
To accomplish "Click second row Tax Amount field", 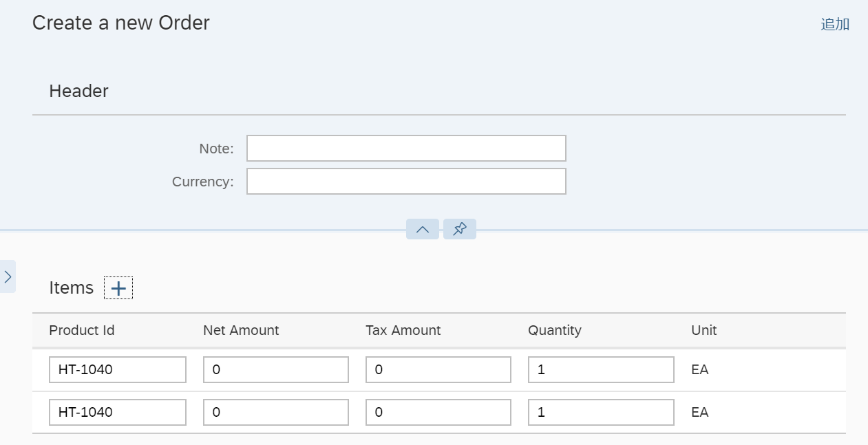I will coord(438,413).
